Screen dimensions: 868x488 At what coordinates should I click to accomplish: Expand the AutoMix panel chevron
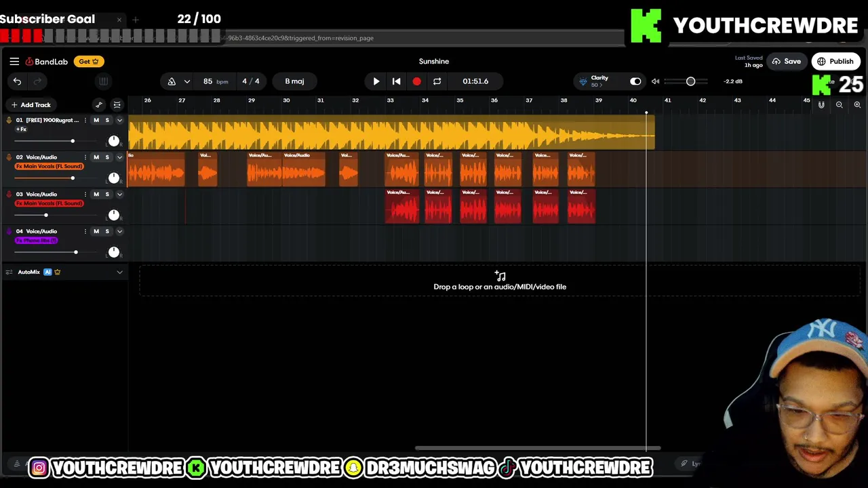pos(119,272)
